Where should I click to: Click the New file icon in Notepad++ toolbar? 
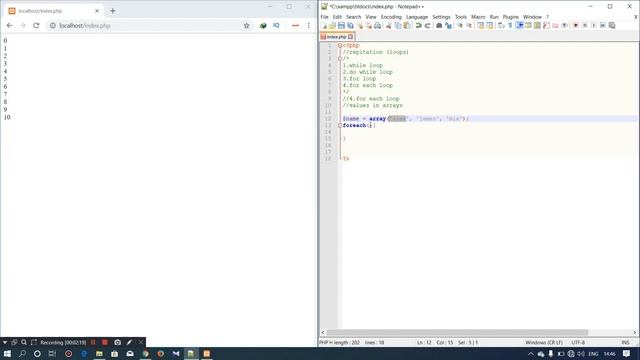tap(324, 26)
